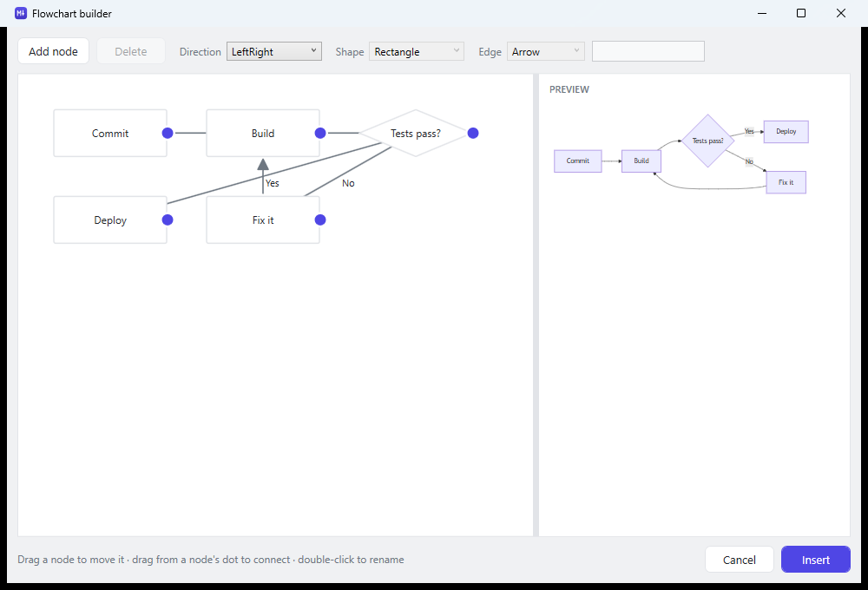Click the Tests pass? node's connector dot

click(473, 134)
